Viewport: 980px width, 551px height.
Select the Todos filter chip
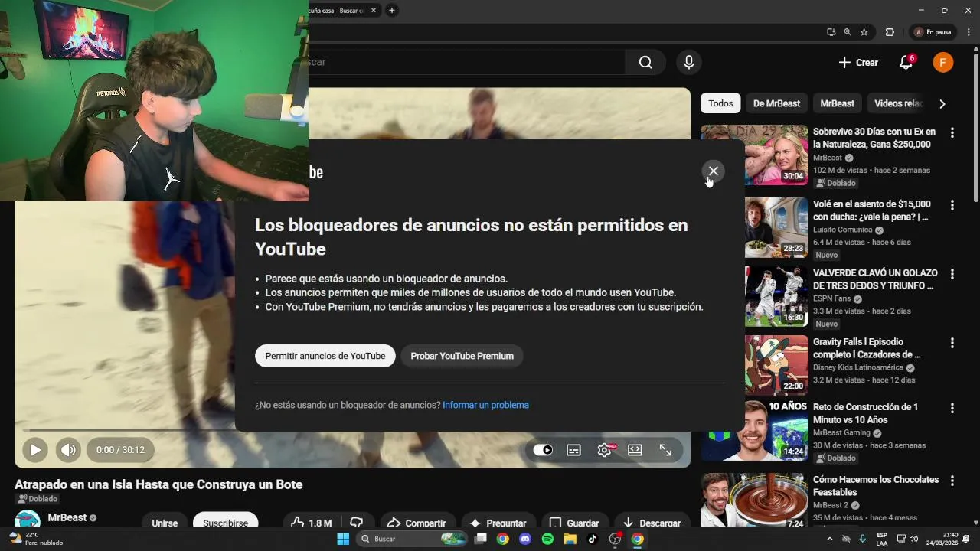[x=720, y=103]
